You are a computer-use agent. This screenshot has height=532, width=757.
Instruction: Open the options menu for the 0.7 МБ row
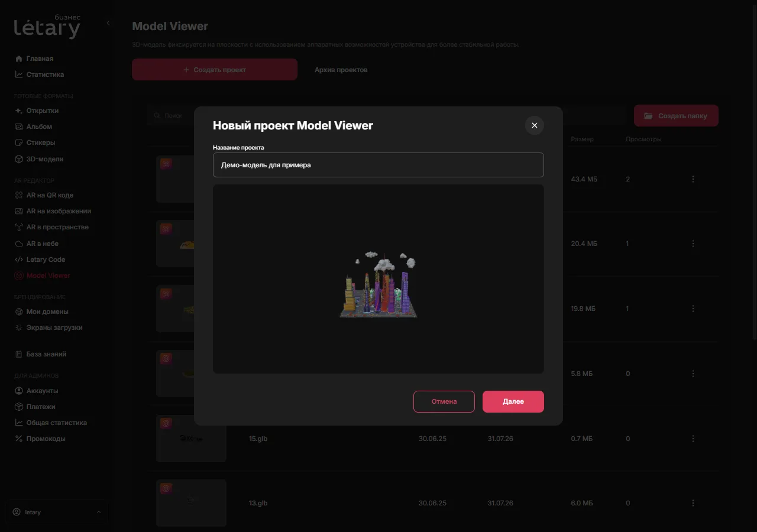point(693,439)
